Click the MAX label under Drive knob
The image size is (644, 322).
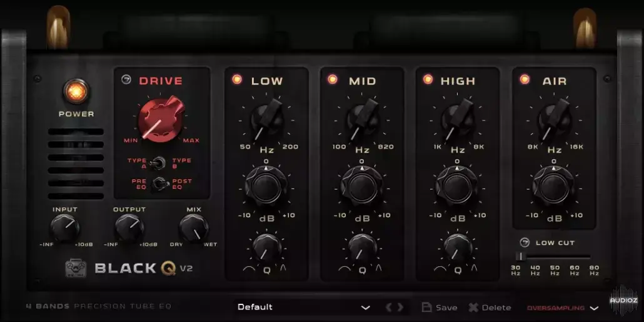(x=191, y=141)
